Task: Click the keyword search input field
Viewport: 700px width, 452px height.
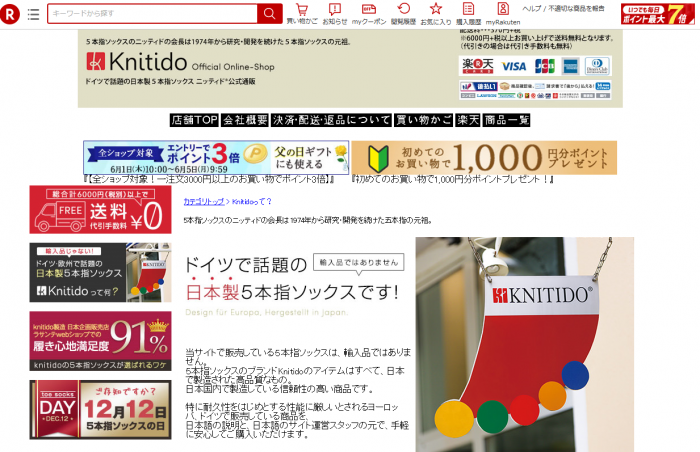Action: [x=153, y=14]
